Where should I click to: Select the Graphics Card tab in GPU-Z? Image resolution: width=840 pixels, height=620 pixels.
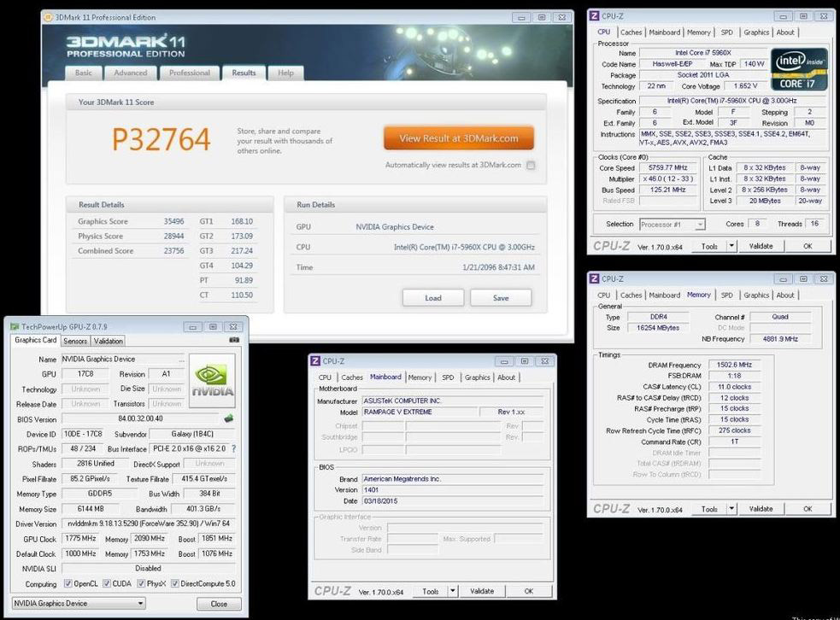coord(35,340)
